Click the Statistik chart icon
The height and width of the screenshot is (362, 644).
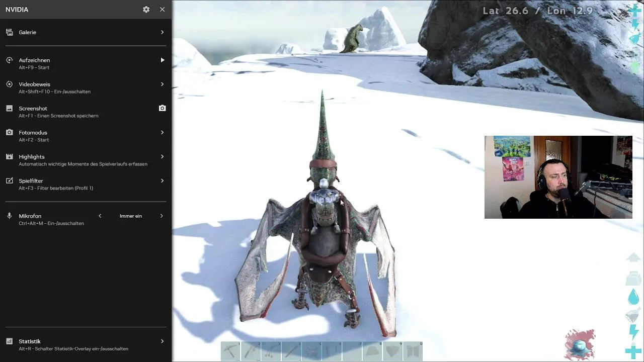pyautogui.click(x=9, y=341)
